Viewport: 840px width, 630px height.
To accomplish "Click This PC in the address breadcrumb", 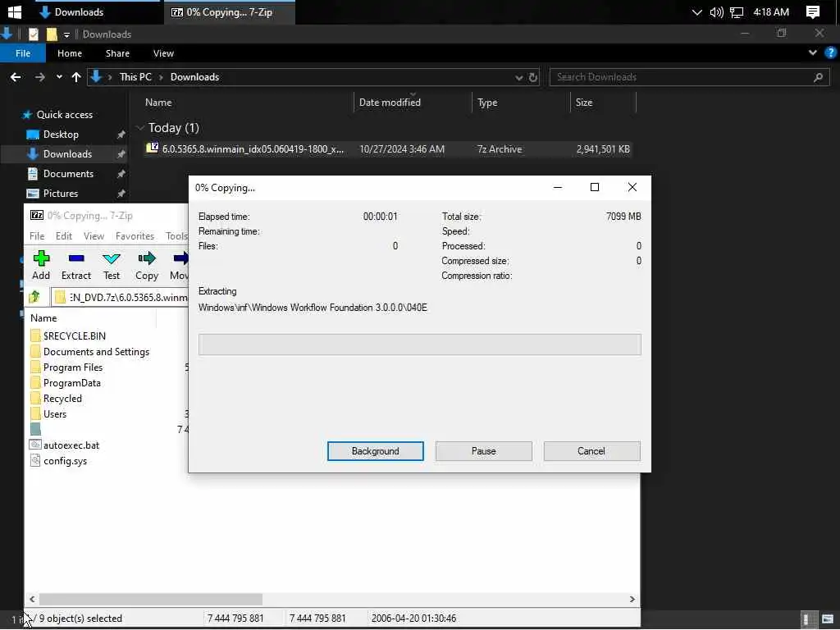I will (x=135, y=77).
